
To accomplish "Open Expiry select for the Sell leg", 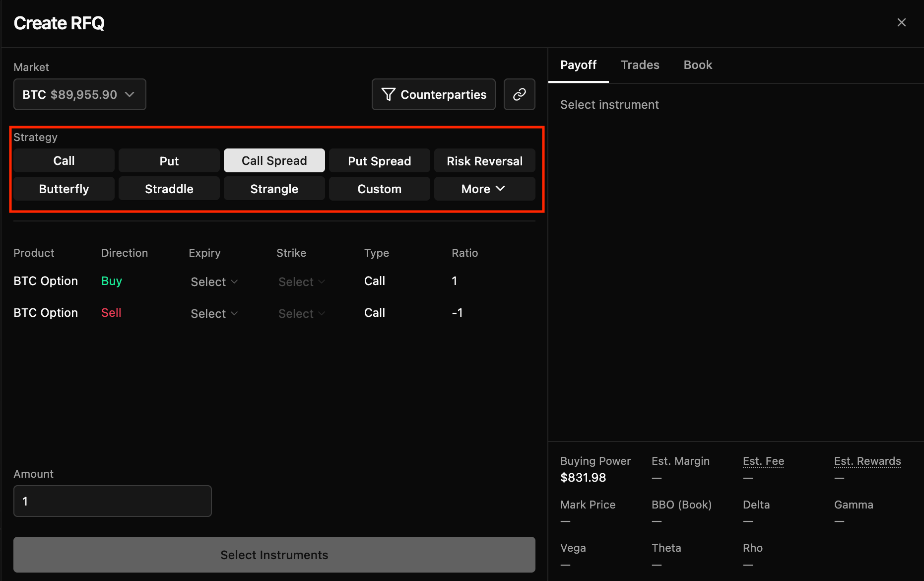I will (214, 313).
